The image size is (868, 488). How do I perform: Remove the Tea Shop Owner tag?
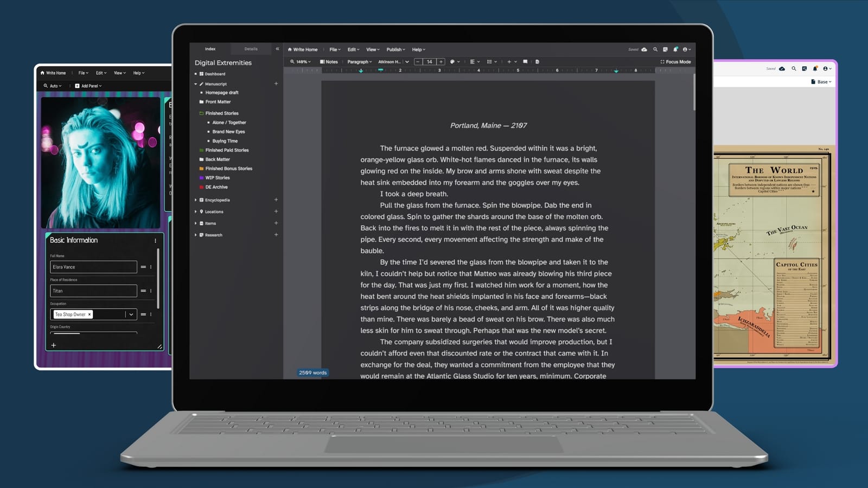90,314
